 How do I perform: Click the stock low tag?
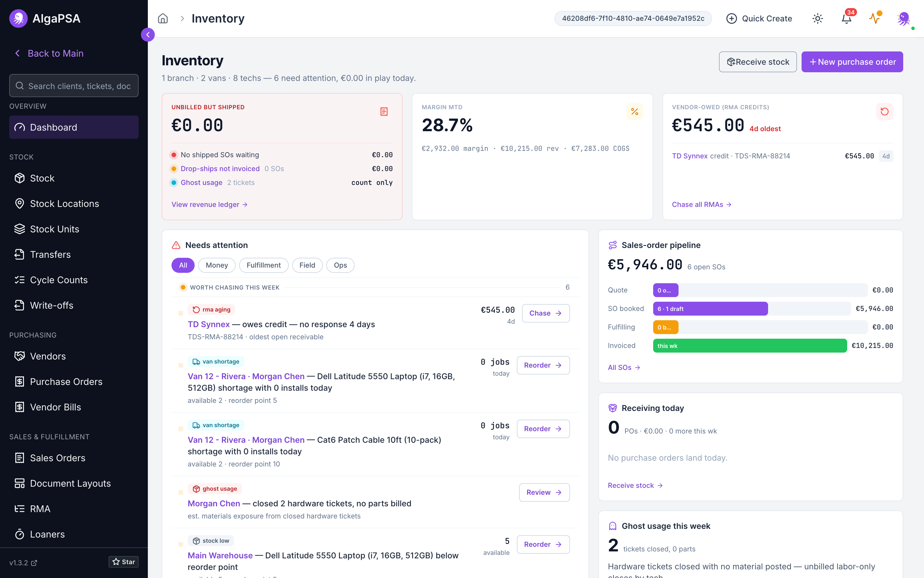211,540
